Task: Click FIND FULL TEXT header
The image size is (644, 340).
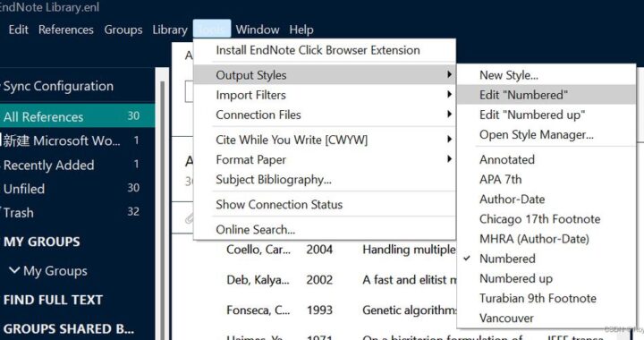Action: tap(53, 300)
